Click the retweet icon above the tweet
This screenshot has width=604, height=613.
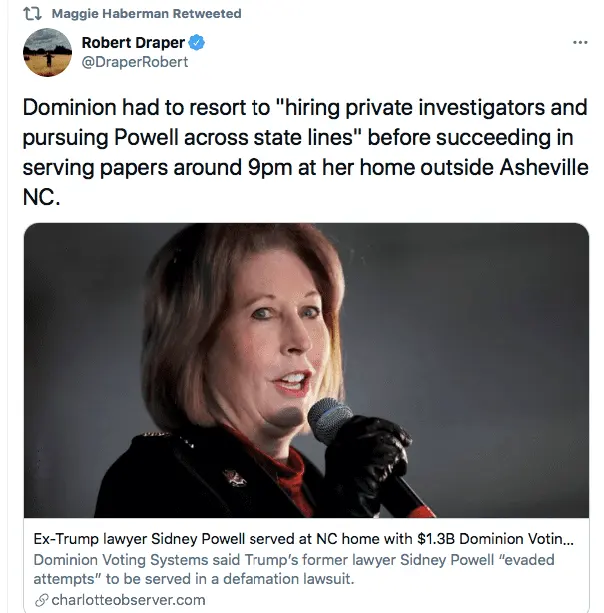(x=32, y=13)
